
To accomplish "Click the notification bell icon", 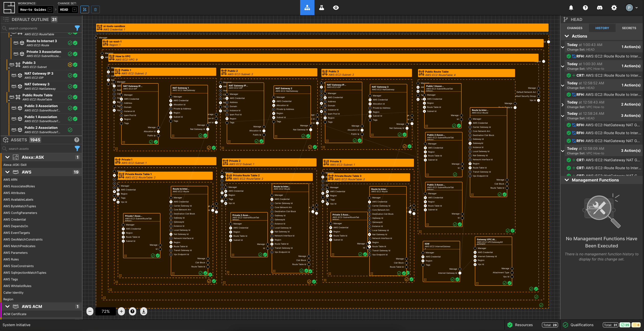I will [x=571, y=7].
